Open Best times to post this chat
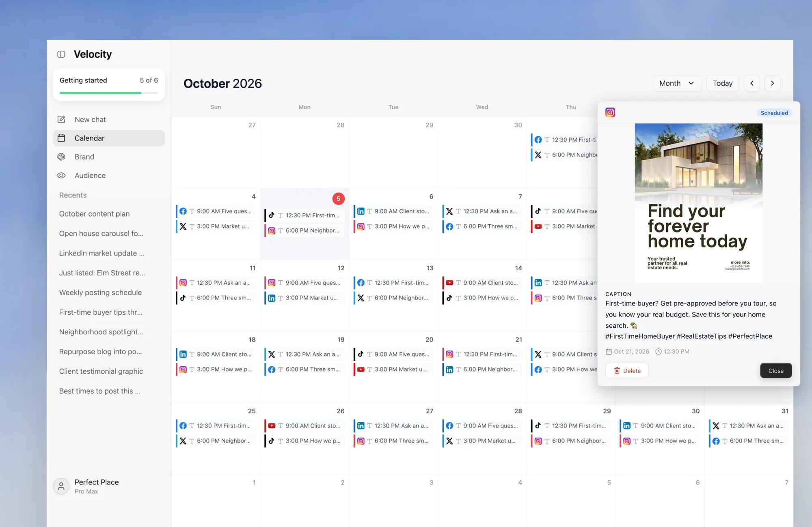The image size is (812, 527). [99, 391]
